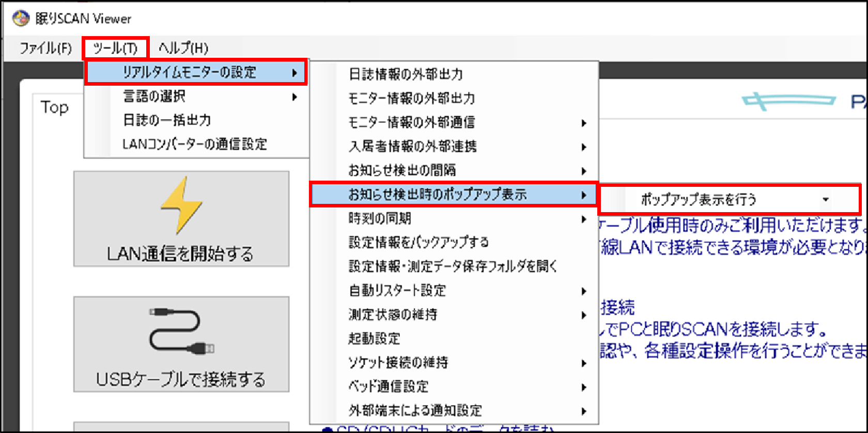This screenshot has height=433, width=868.
Task: Switch to the Top tab
Action: click(55, 107)
